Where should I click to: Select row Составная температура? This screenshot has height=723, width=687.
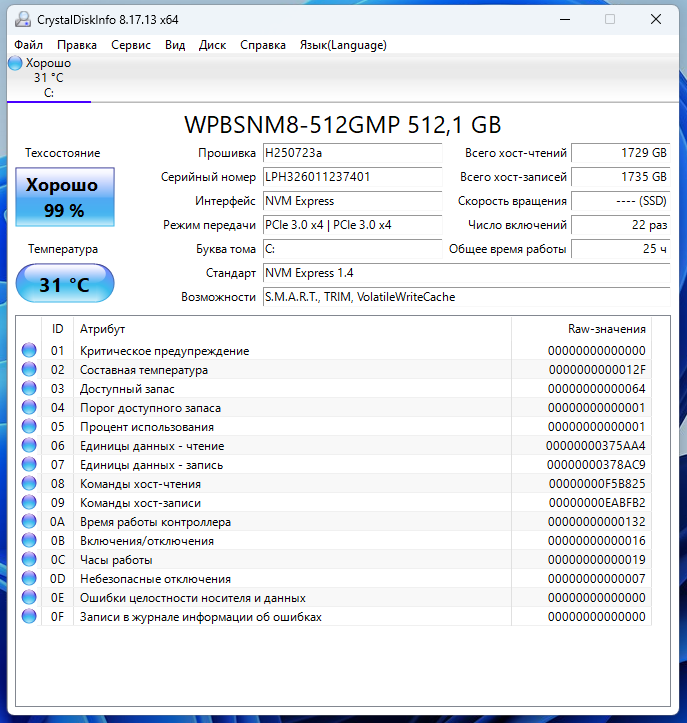[x=334, y=369]
